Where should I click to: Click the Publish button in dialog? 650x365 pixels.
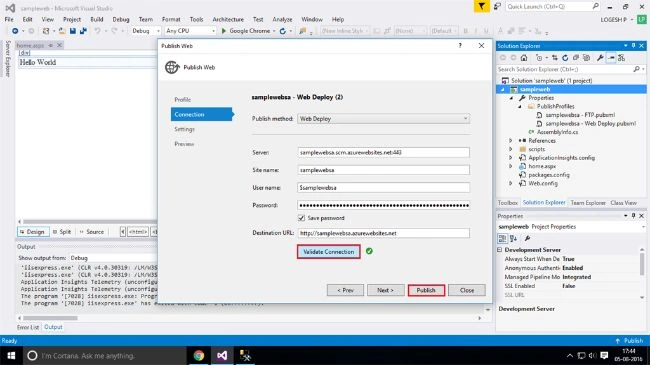tap(426, 290)
